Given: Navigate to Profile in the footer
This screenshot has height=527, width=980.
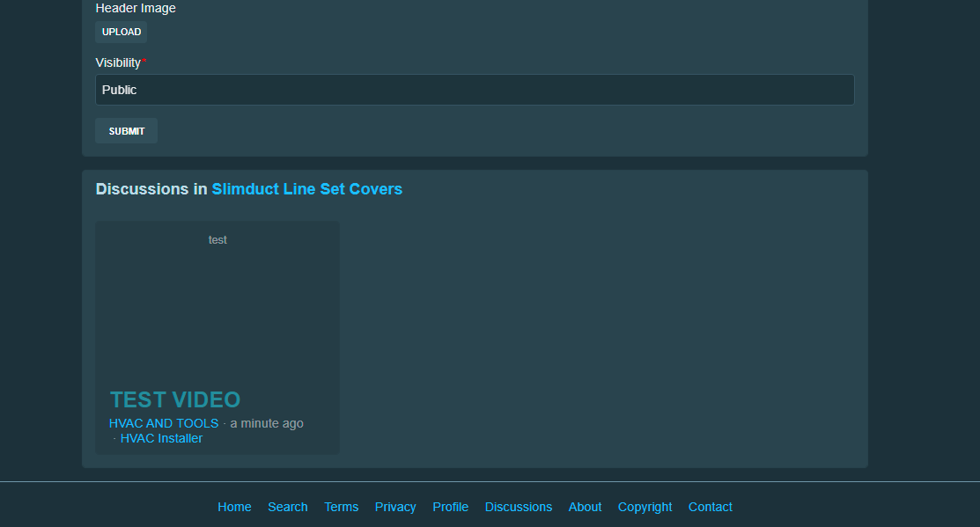Looking at the screenshot, I should (x=450, y=507).
